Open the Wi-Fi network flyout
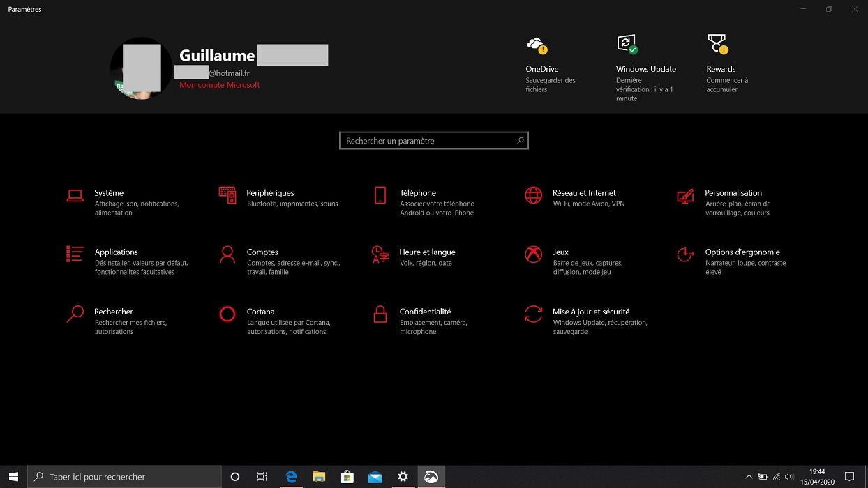Viewport: 868px width, 488px height. [777, 477]
